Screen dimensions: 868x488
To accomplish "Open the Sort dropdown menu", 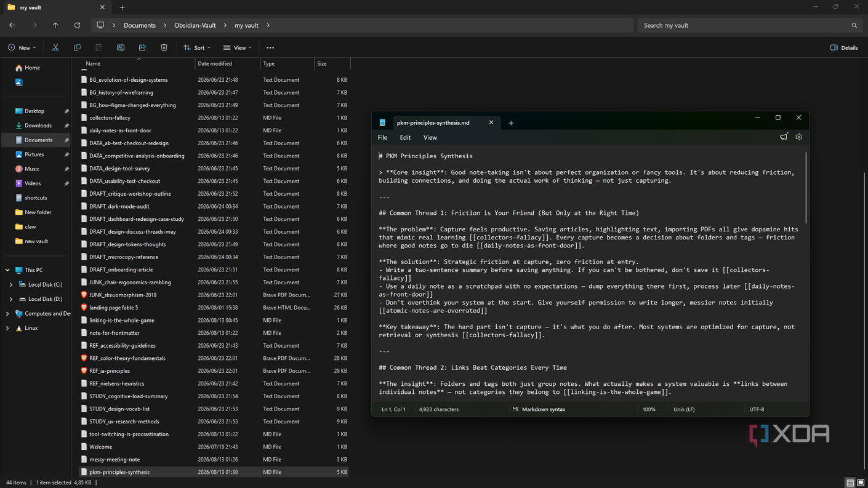I will point(197,47).
